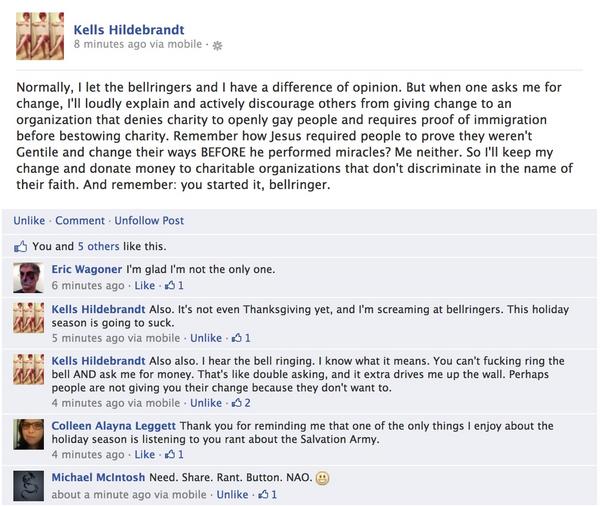600x506 pixels.
Task: Click like-count thumb on Michael McIntosh's comment
Action: tap(265, 494)
